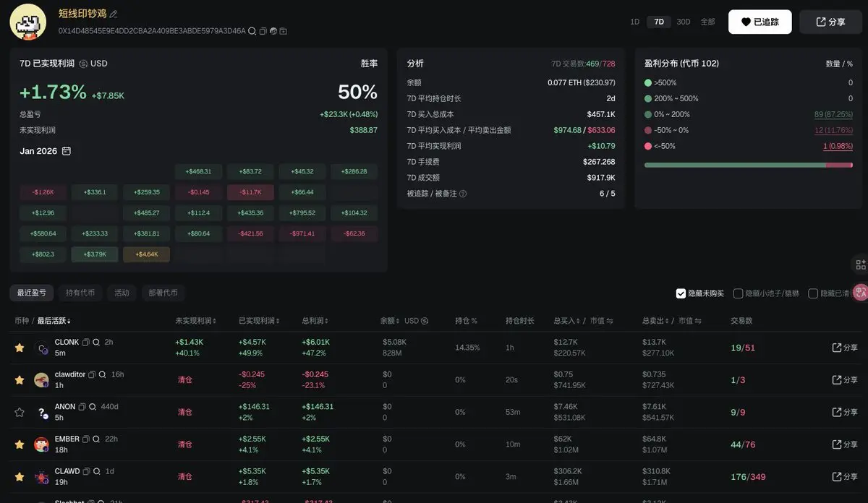Open the 部署代币 tab
Viewport: 868px width, 503px height.
coord(163,293)
